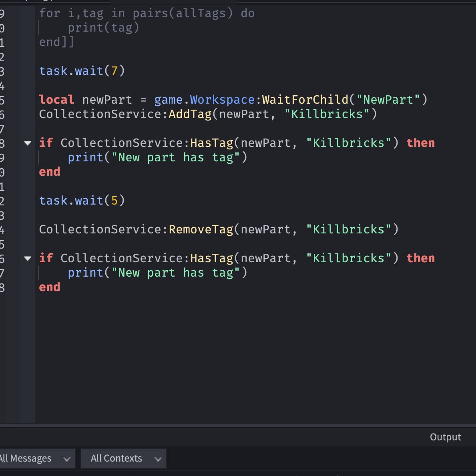Click the end keyword after first print
This screenshot has width=476, height=476.
pyautogui.click(x=50, y=172)
